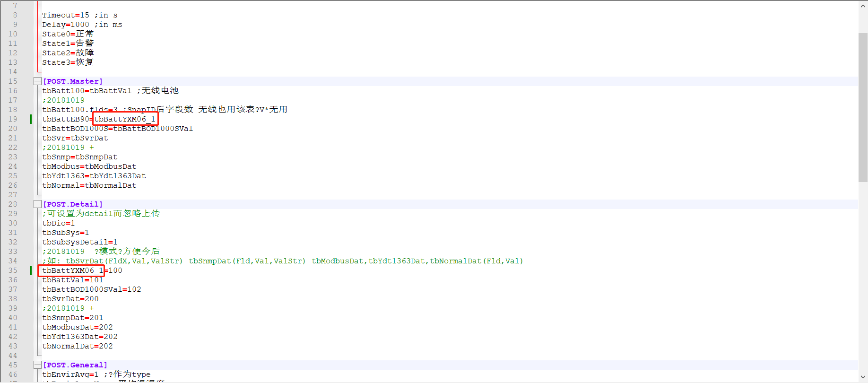
Task: Click line number 35 in the gutter
Action: (13, 270)
